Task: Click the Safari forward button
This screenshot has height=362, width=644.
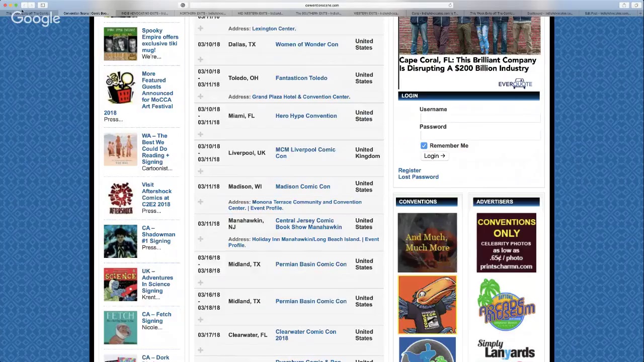Action: point(31,5)
